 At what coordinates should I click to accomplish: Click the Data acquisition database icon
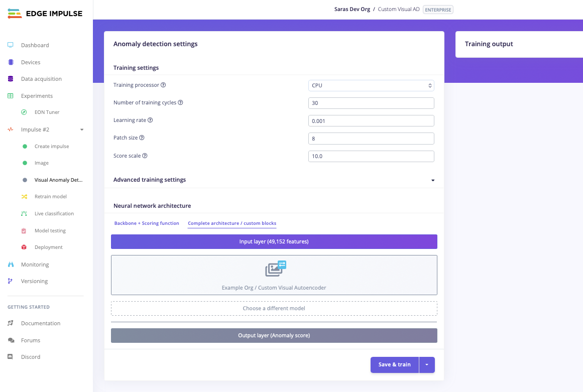click(x=11, y=79)
